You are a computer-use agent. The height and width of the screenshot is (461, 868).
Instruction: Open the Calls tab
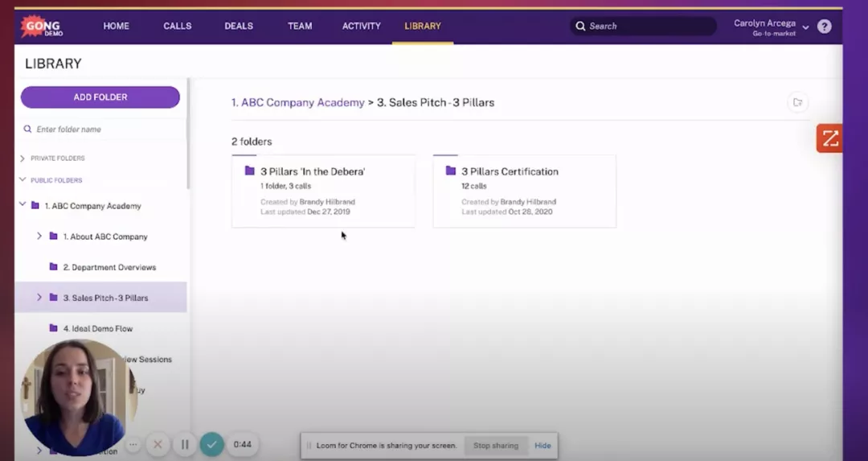click(x=177, y=26)
